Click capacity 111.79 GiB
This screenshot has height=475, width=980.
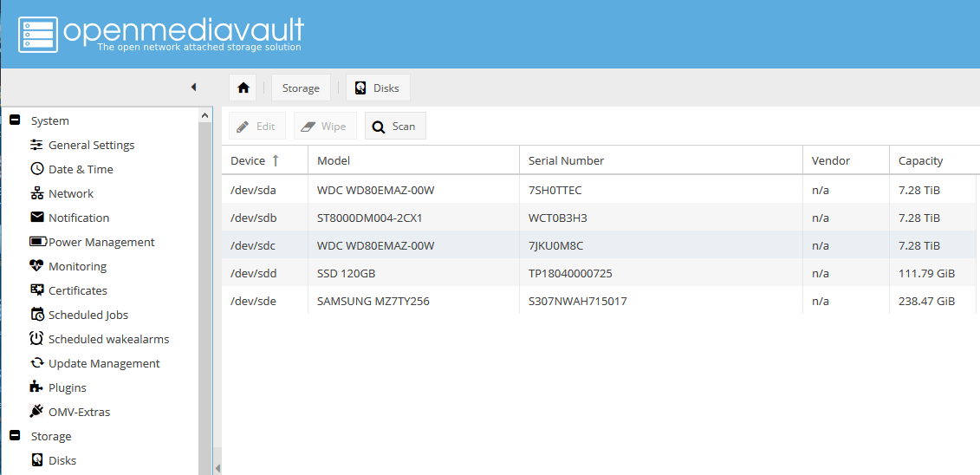pos(926,274)
